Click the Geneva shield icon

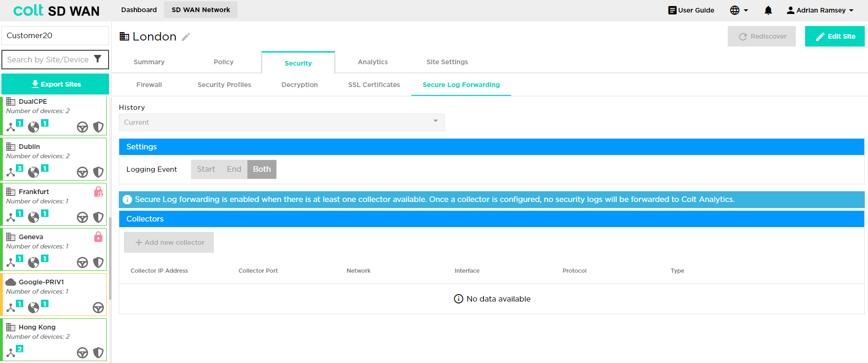(x=98, y=262)
